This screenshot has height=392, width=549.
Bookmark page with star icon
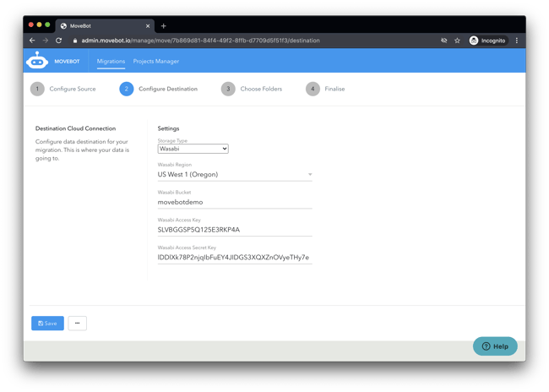[457, 41]
